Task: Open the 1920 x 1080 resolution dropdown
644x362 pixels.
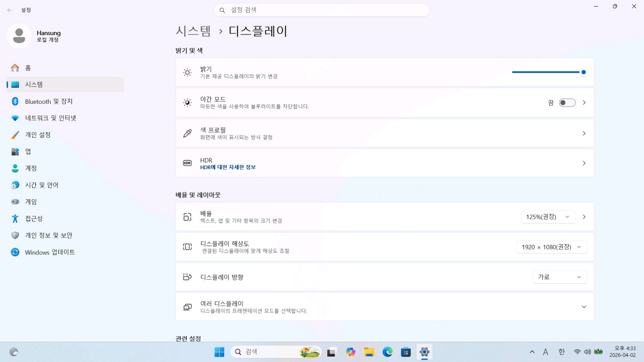Action: point(551,247)
